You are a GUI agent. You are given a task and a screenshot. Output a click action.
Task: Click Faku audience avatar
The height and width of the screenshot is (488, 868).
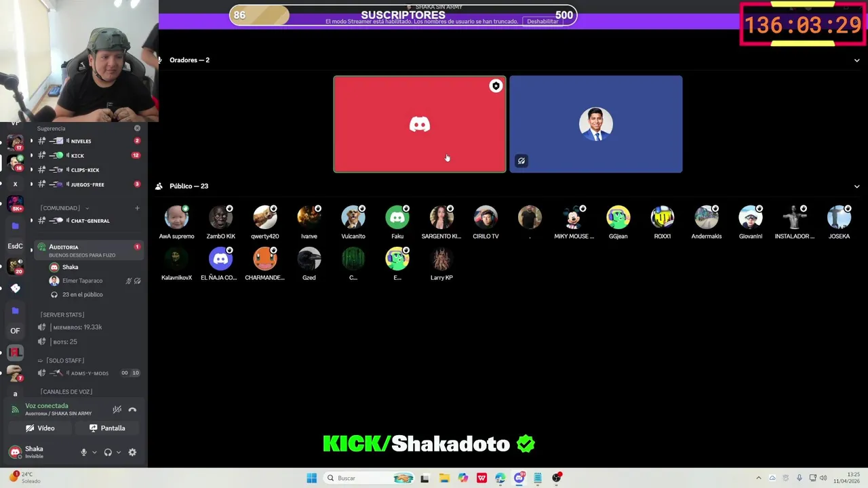click(397, 218)
